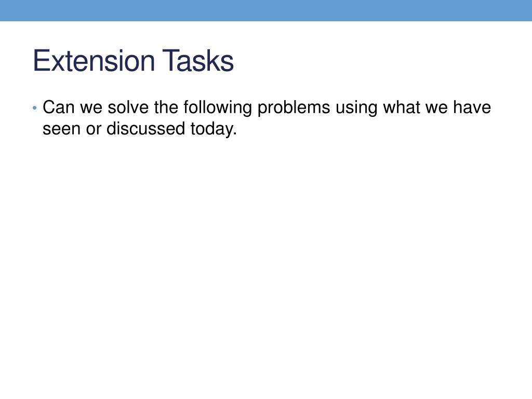Click the blue header bar at top

point(266,10)
